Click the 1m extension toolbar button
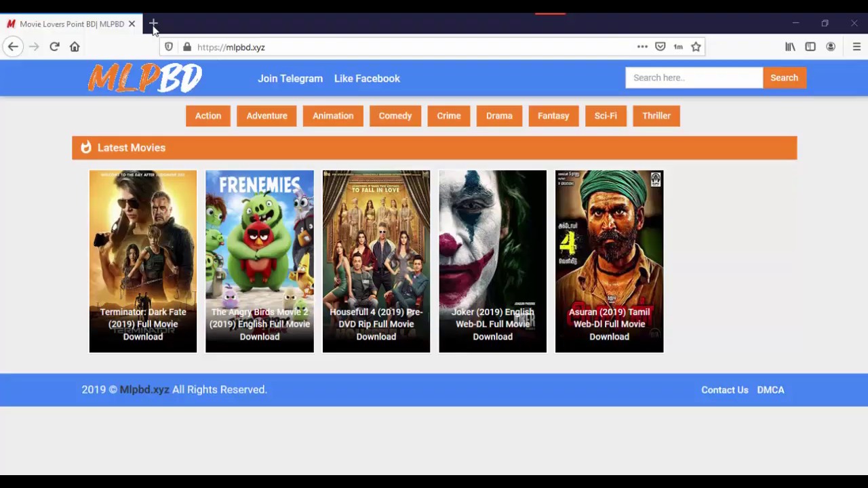Image resolution: width=868 pixels, height=488 pixels. pos(678,47)
